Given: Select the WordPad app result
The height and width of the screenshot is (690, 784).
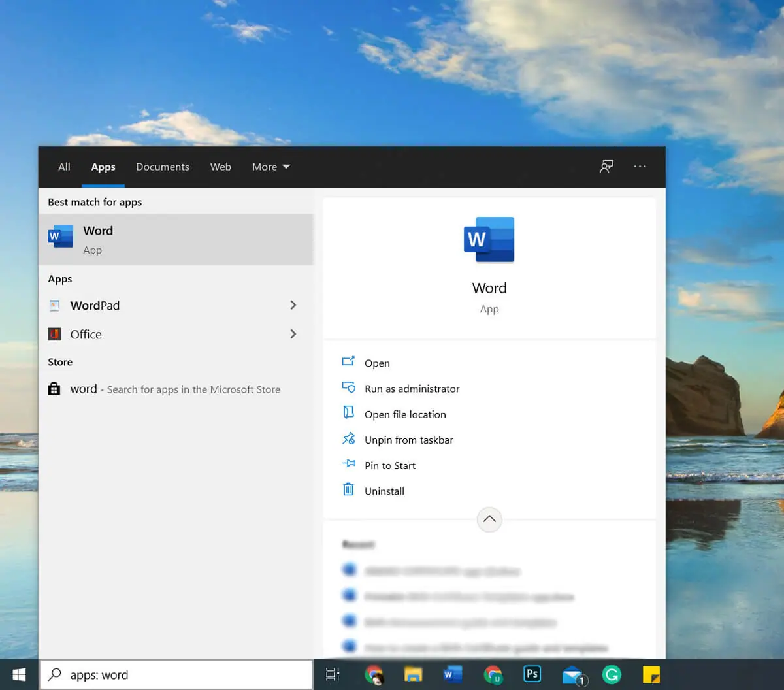Looking at the screenshot, I should click(x=163, y=305).
